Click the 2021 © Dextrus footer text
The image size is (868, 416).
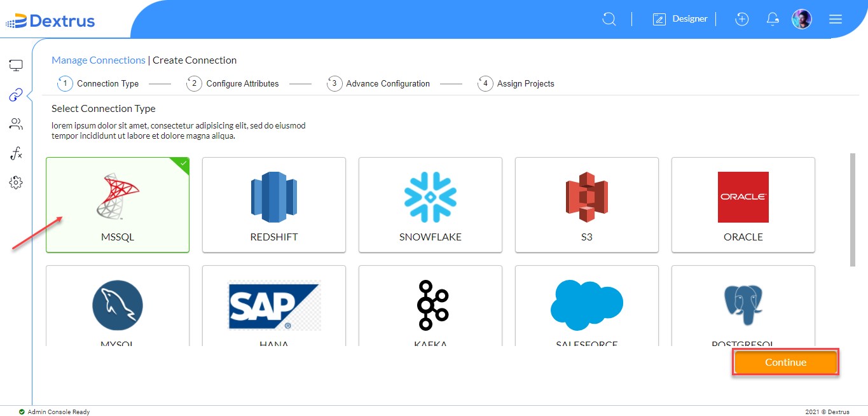(x=826, y=412)
